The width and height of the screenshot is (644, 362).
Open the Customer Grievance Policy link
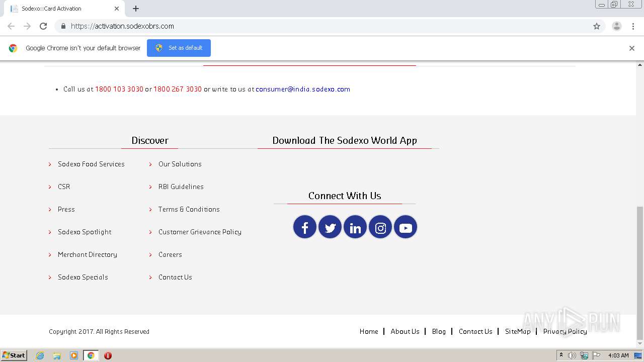point(200,232)
